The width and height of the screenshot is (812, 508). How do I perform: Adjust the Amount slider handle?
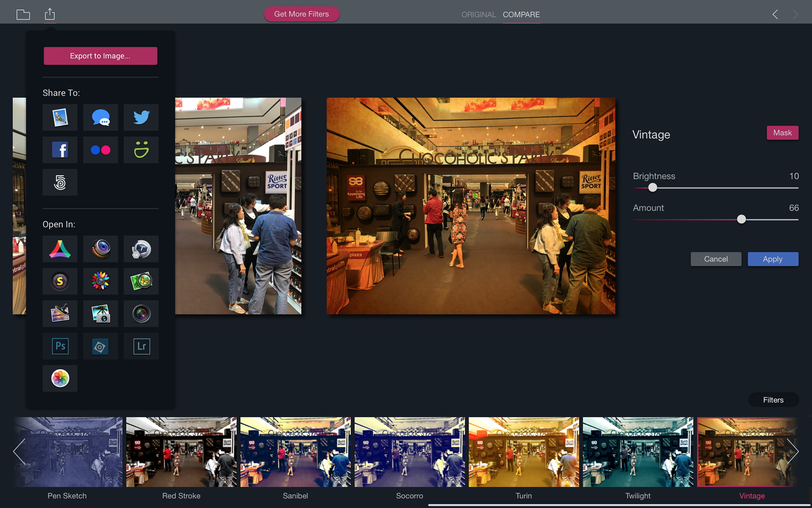point(742,219)
